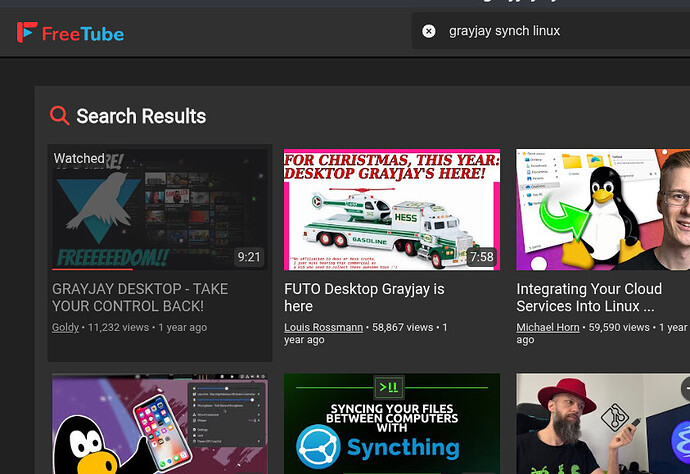Viewport: 690px width, 474px height.
Task: Click the 9:21 duration badge
Action: pyautogui.click(x=249, y=257)
